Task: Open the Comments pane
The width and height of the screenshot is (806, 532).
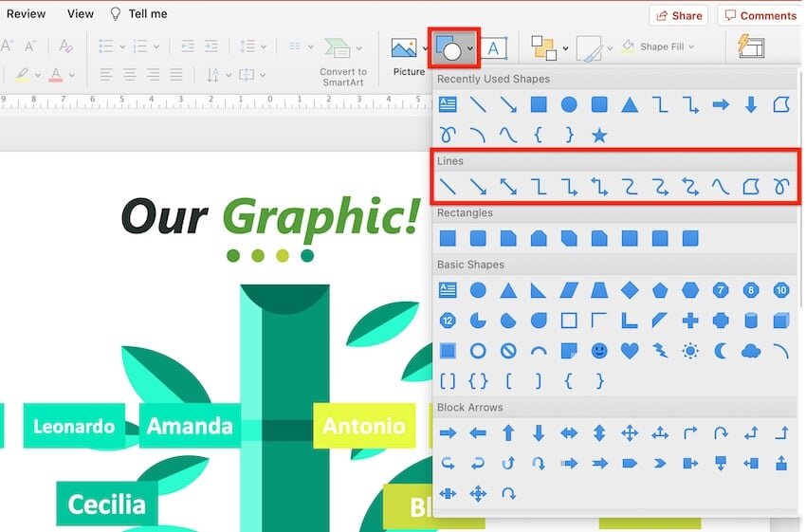Action: pos(759,15)
